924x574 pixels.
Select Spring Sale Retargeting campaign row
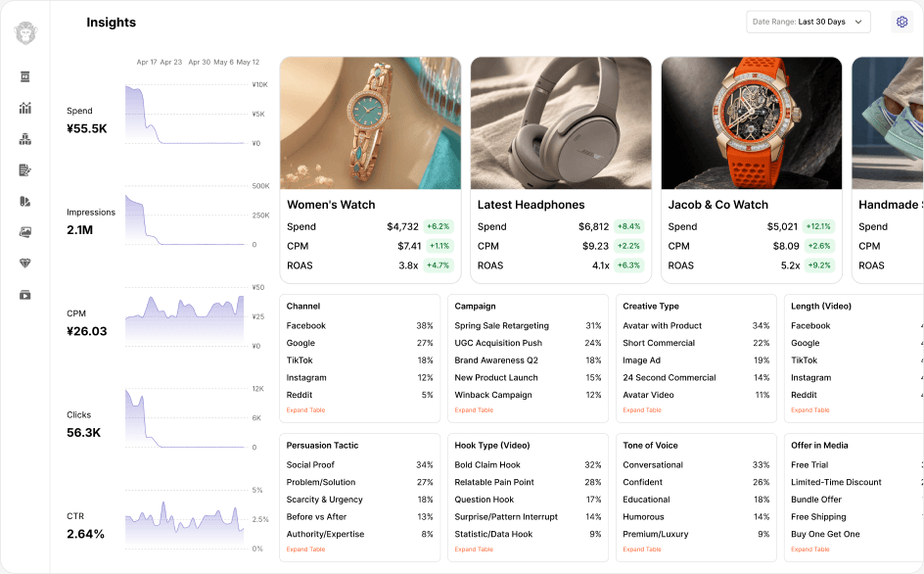[528, 325]
